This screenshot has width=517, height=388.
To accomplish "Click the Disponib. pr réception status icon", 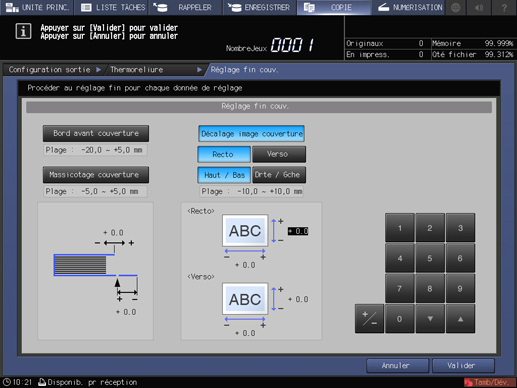I will pos(42,382).
